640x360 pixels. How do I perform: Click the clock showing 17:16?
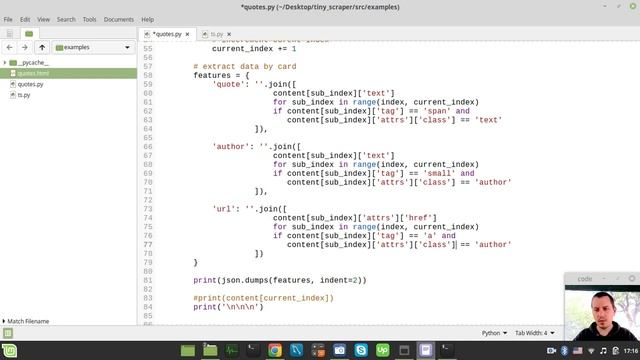tap(631, 351)
